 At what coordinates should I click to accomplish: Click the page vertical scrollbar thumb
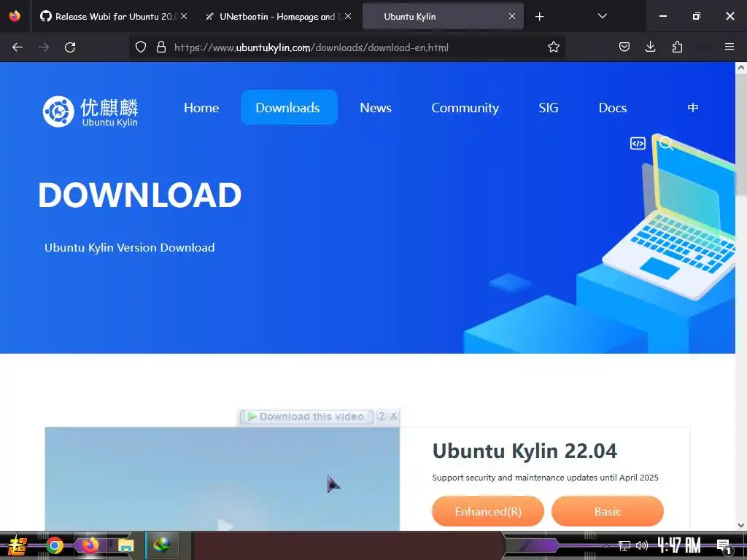coord(741,133)
